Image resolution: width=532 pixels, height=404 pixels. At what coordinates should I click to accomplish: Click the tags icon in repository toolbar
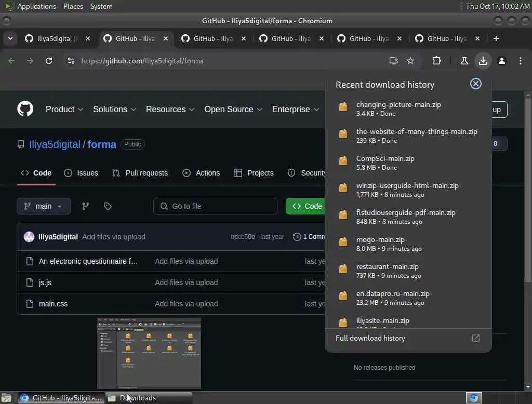pos(108,206)
